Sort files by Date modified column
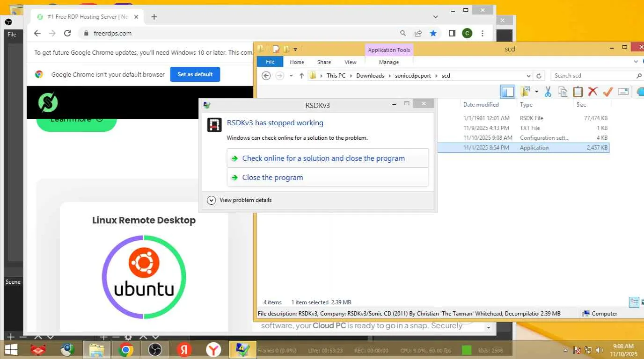 tap(481, 105)
